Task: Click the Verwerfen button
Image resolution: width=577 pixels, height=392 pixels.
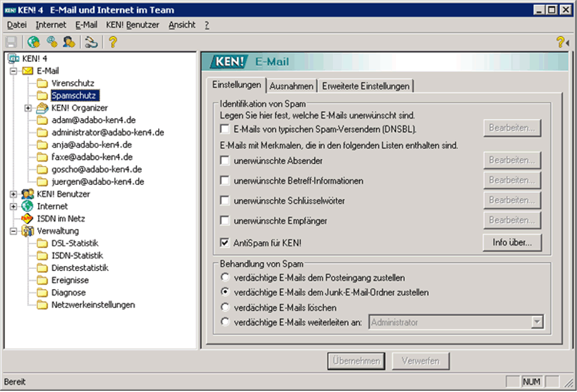Action: tap(421, 360)
